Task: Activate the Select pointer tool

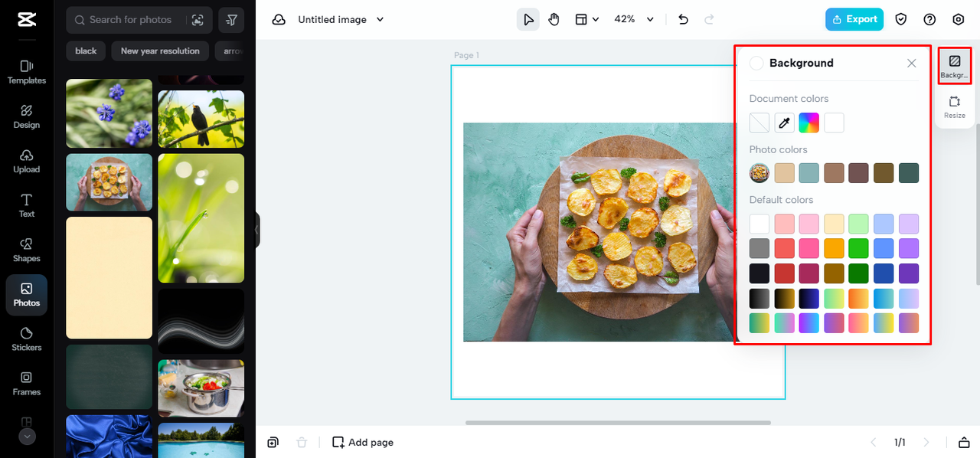Action: pyautogui.click(x=528, y=20)
